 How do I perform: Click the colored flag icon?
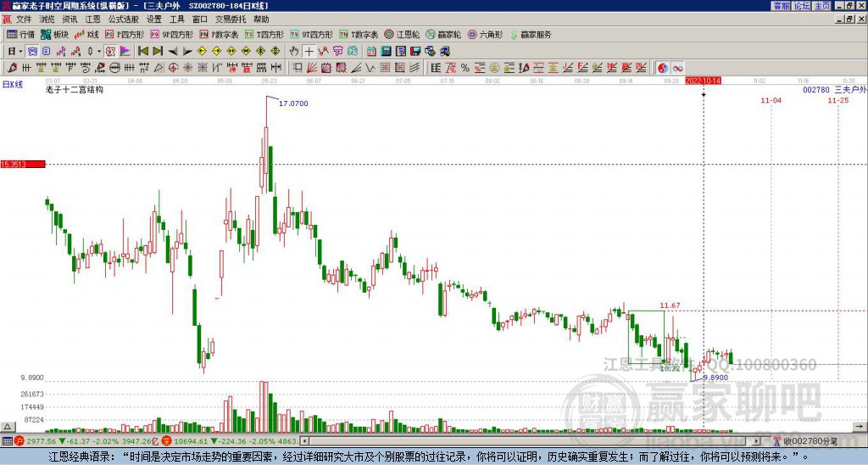(125, 51)
